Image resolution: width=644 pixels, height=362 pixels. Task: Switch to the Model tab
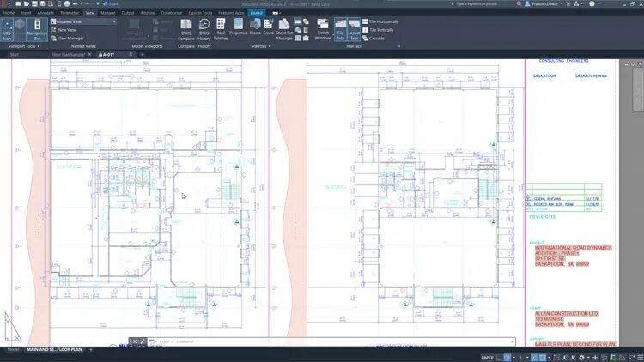pos(14,350)
